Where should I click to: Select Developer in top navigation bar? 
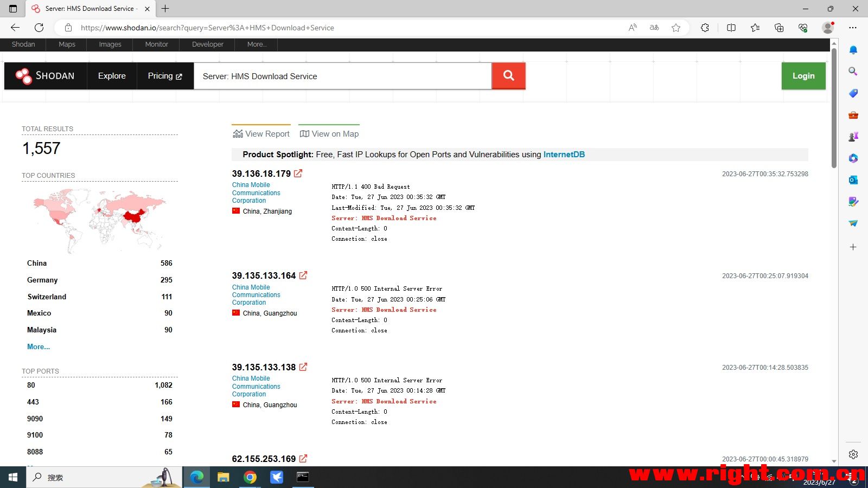208,44
